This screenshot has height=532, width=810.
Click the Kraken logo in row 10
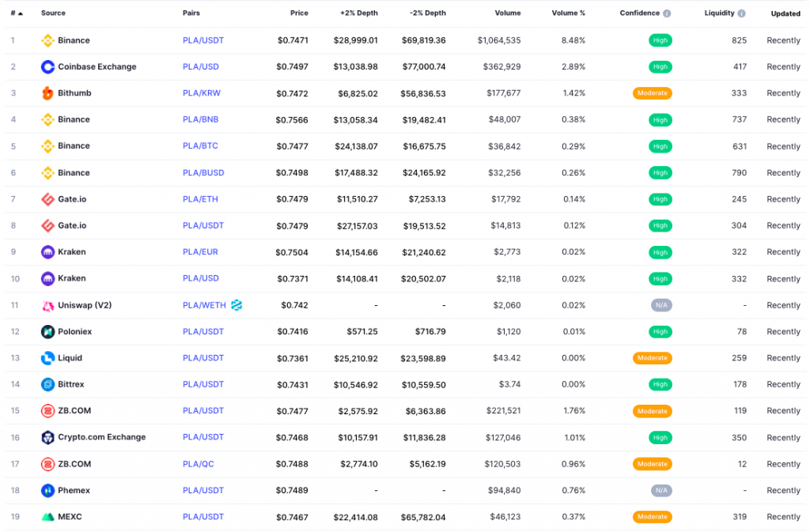47,278
